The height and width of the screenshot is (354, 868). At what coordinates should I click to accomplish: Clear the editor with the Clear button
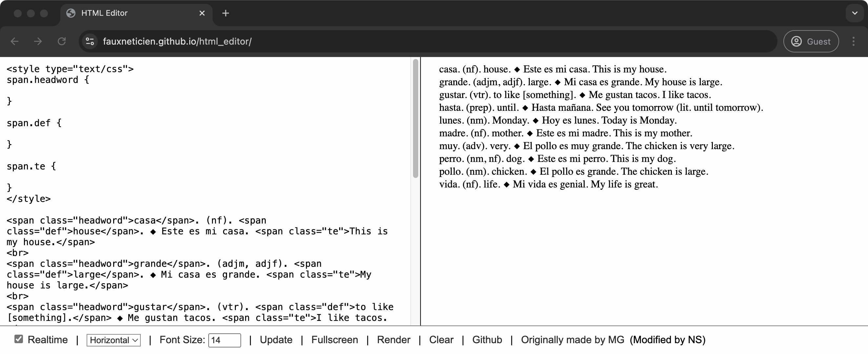[441, 340]
